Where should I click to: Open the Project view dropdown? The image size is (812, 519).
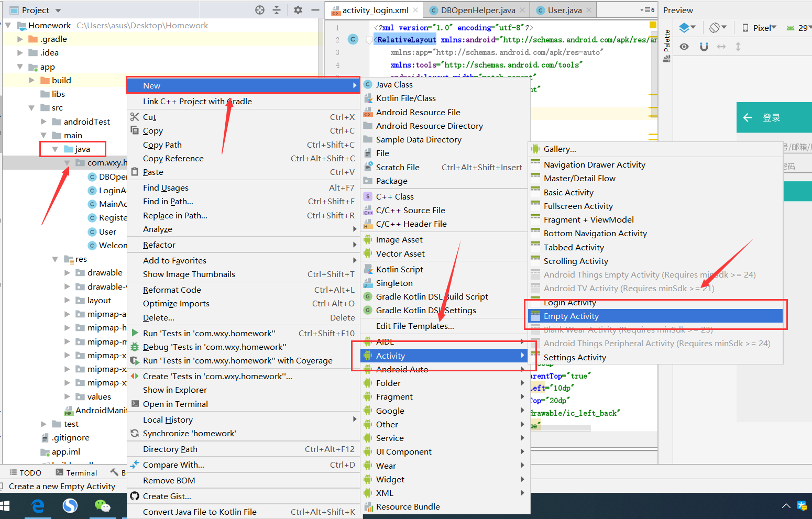[57, 9]
